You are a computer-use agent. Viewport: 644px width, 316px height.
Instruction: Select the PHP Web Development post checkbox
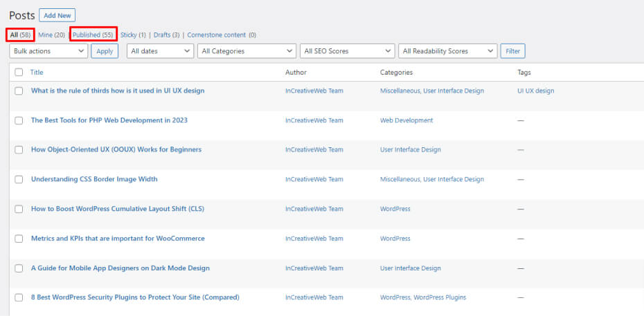point(19,120)
